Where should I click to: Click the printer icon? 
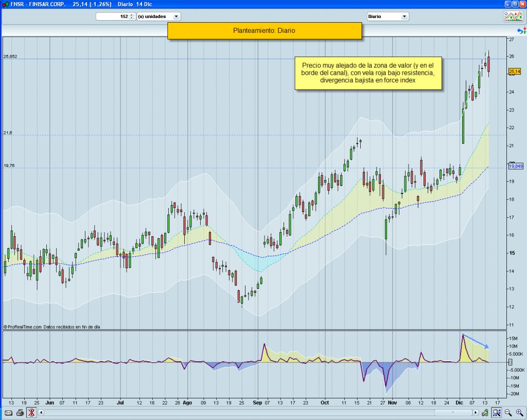tap(20, 413)
